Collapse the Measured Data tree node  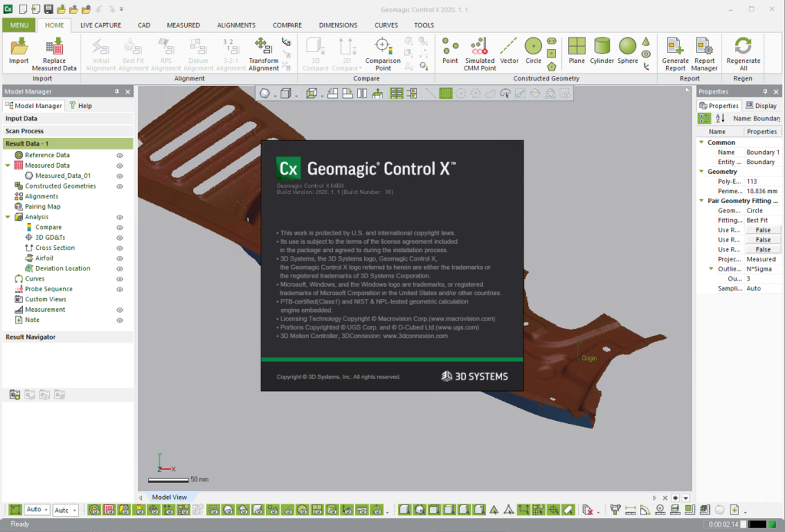[8, 165]
